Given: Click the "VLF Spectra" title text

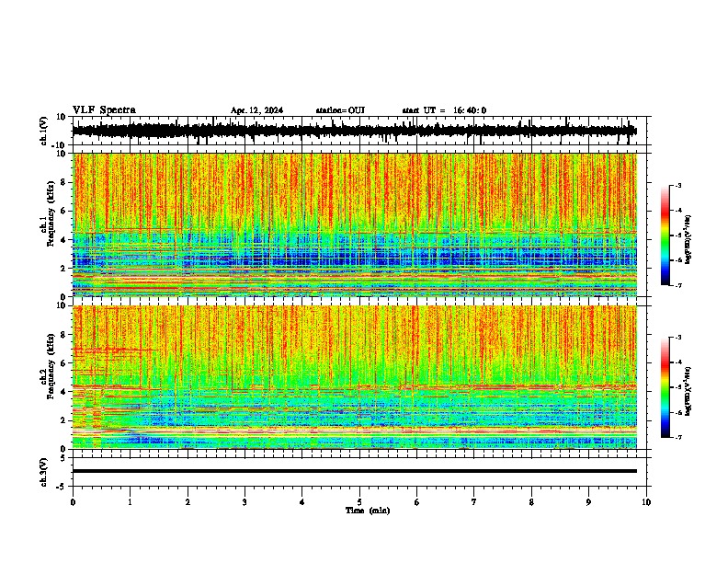Looking at the screenshot, I should tap(104, 110).
